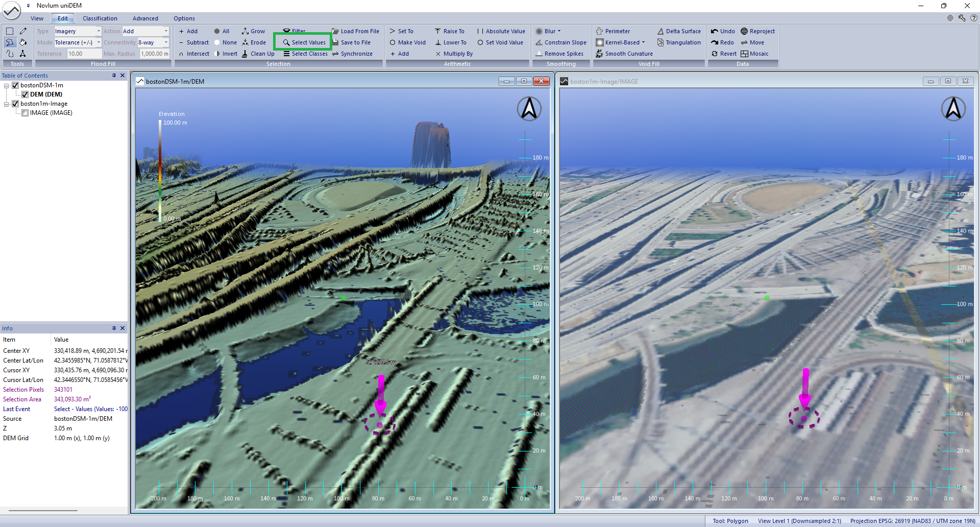Click the Undo arrow
Screen dimensions: 980x527
tap(715, 31)
